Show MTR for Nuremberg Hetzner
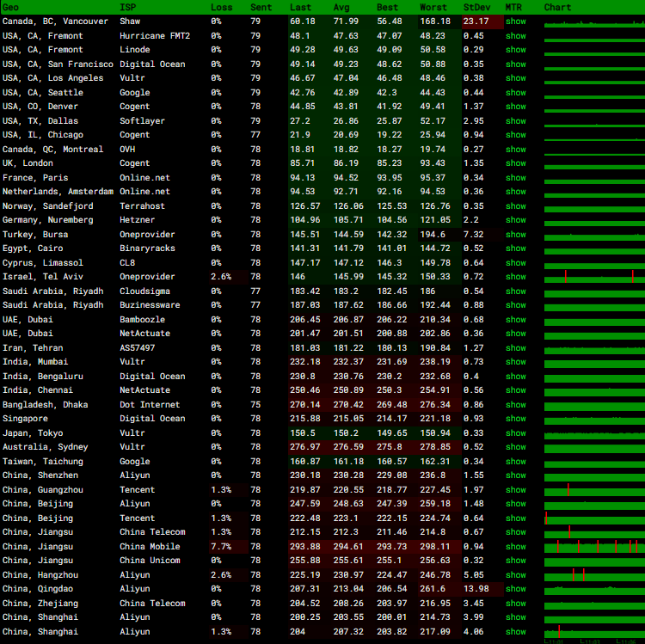 coord(516,220)
